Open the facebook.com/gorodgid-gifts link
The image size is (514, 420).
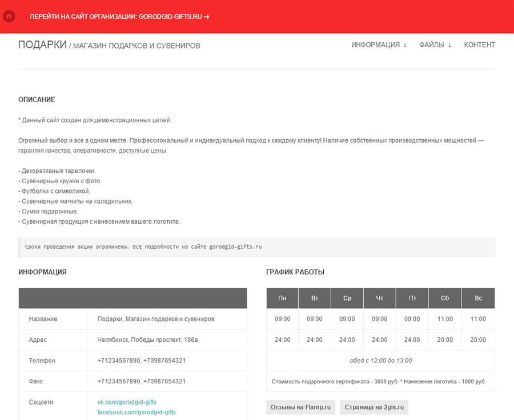click(136, 412)
